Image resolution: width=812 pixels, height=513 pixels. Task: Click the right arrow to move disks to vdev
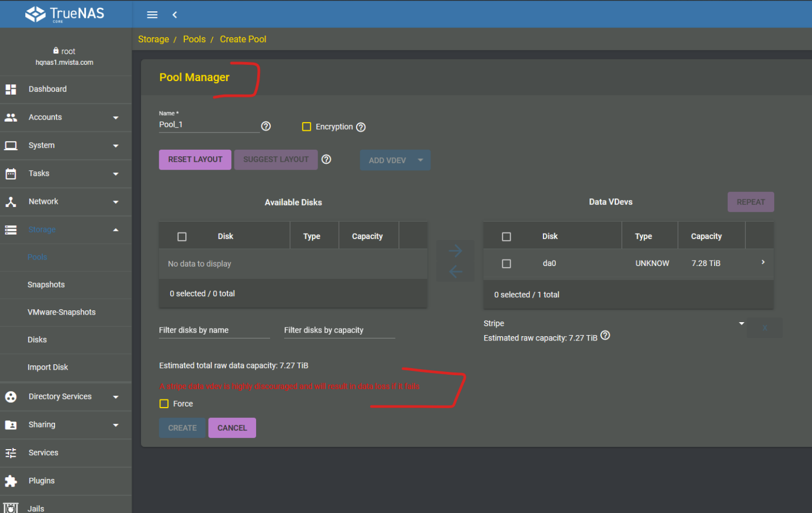(455, 251)
